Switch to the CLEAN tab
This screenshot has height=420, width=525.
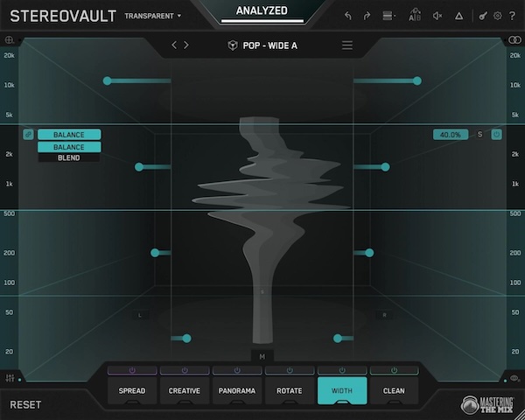point(394,390)
